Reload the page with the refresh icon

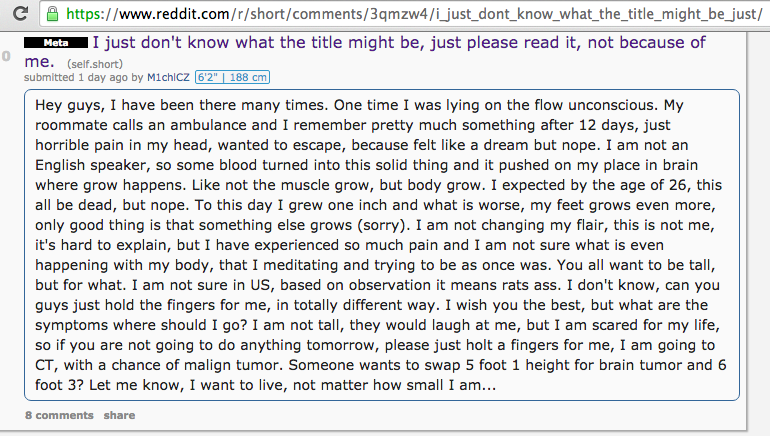click(20, 13)
